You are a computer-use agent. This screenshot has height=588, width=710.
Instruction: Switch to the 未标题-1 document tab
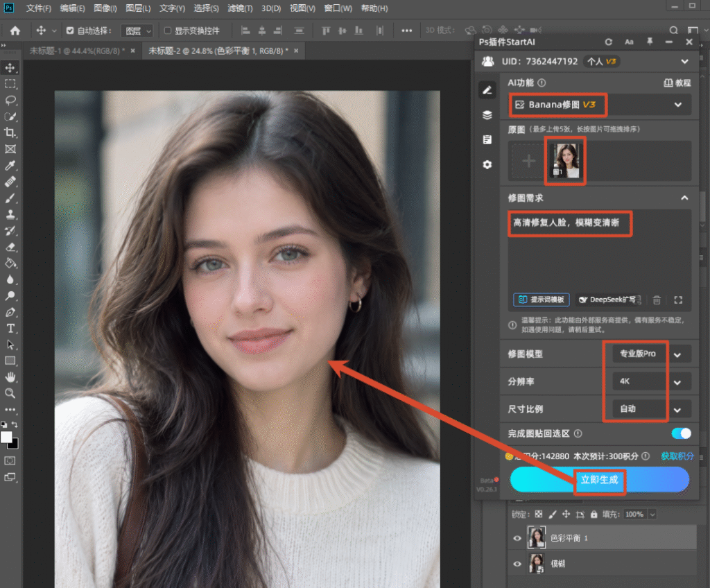[77, 51]
